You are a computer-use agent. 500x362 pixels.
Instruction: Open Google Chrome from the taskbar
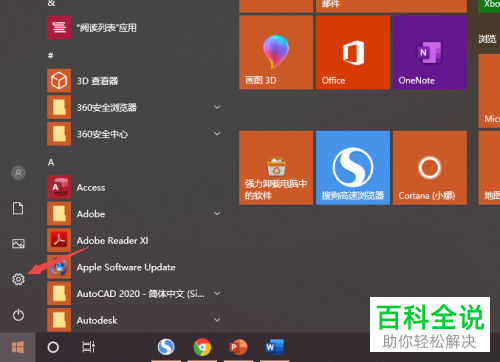(x=202, y=347)
